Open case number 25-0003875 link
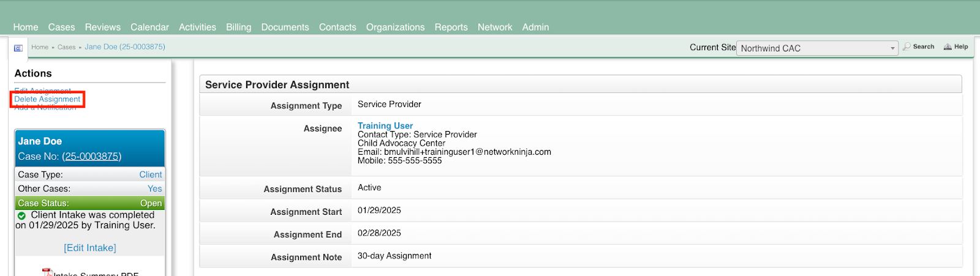Image resolution: width=980 pixels, height=276 pixels. [x=92, y=156]
